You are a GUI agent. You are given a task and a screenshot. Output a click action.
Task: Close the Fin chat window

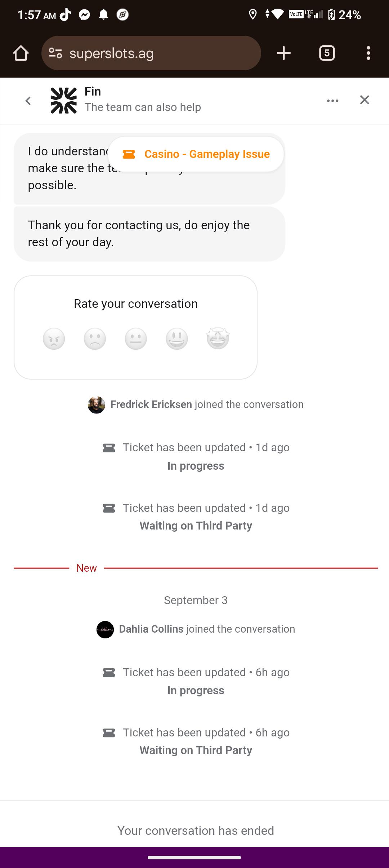(365, 100)
